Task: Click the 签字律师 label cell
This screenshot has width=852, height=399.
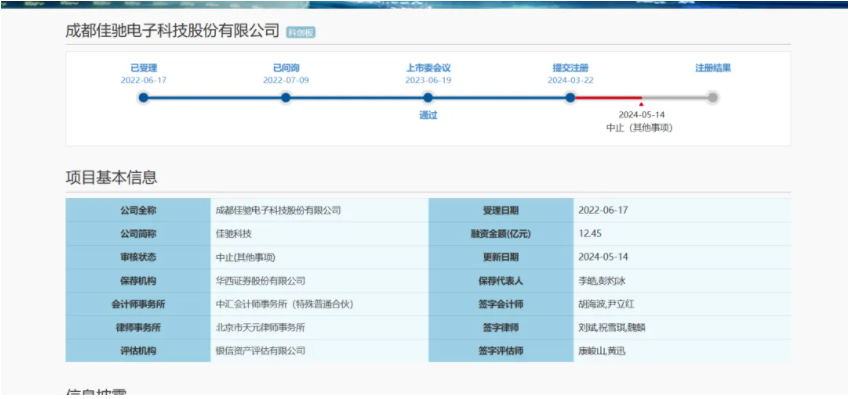Action: 501,328
